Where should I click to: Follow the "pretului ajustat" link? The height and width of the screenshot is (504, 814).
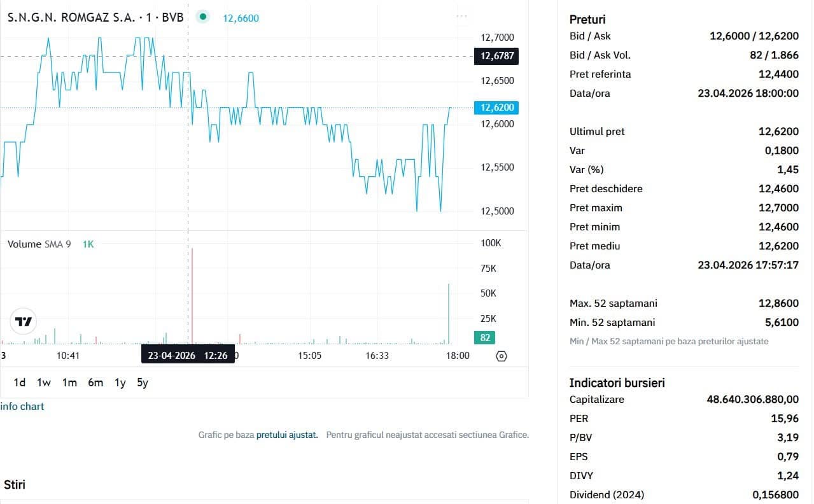click(x=286, y=435)
